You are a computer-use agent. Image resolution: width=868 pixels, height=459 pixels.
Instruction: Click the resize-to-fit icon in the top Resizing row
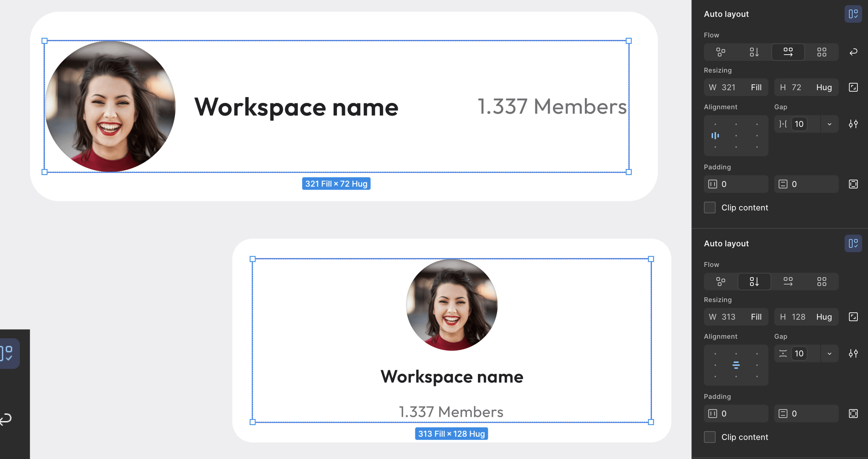click(853, 87)
